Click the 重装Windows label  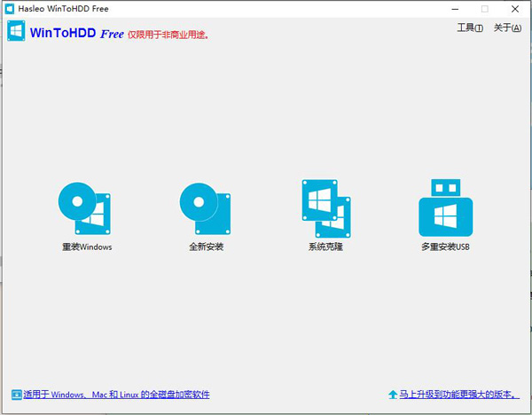[87, 247]
